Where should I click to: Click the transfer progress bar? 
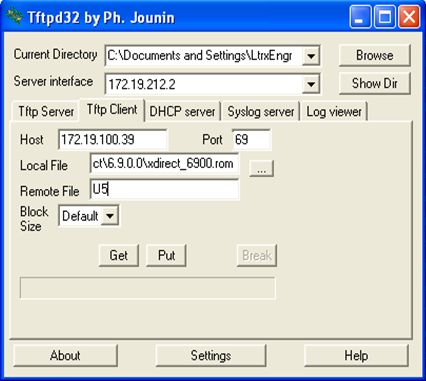coord(148,287)
